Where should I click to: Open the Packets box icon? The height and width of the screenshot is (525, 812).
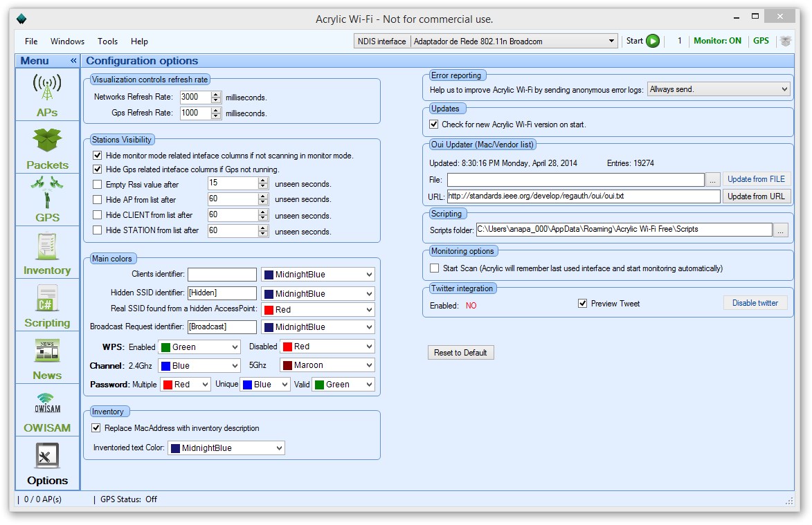click(47, 140)
